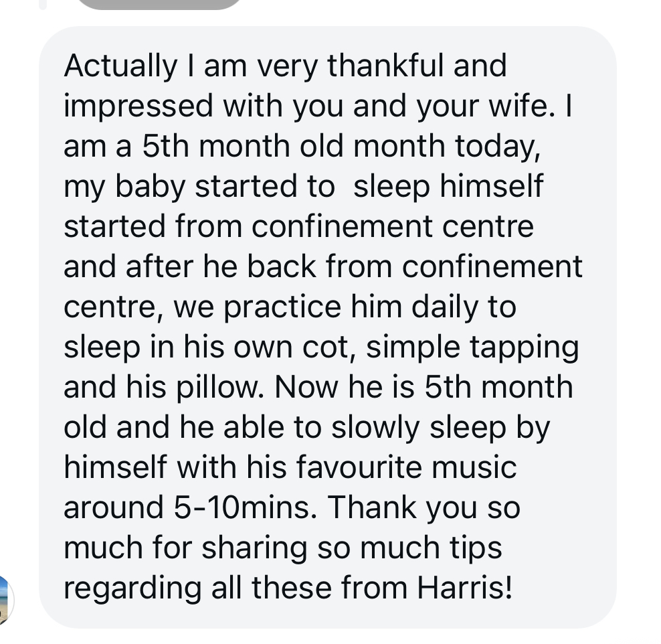
Task: Click the word 'thankful' in first line
Action: [x=385, y=66]
